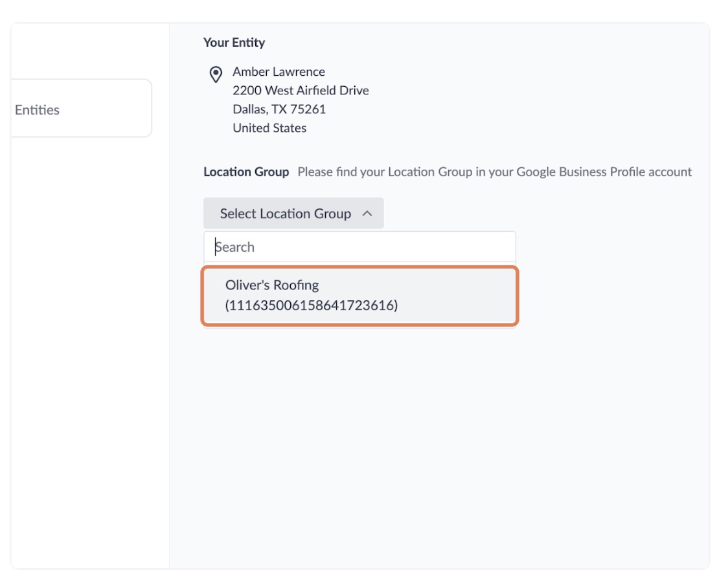The height and width of the screenshot is (584, 728).
Task: Click the Your Entity heading
Action: [234, 43]
